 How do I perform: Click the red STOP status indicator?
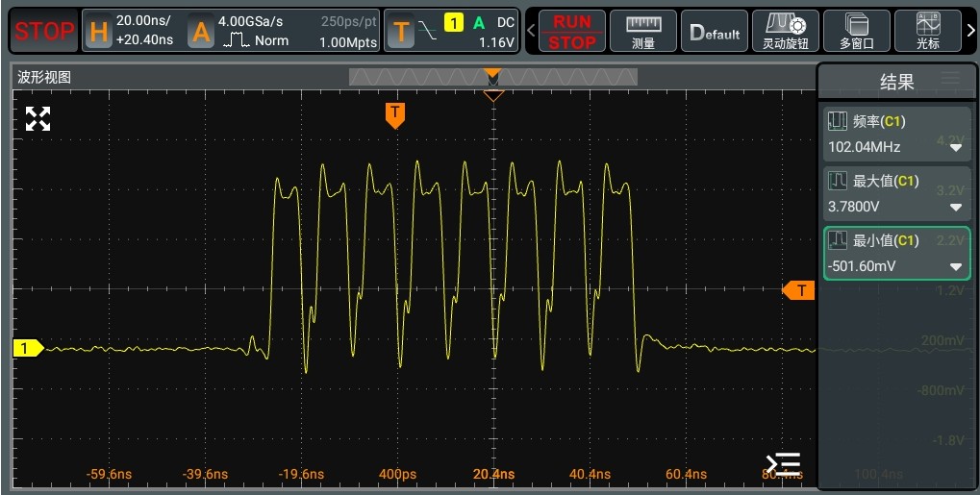pyautogui.click(x=44, y=32)
